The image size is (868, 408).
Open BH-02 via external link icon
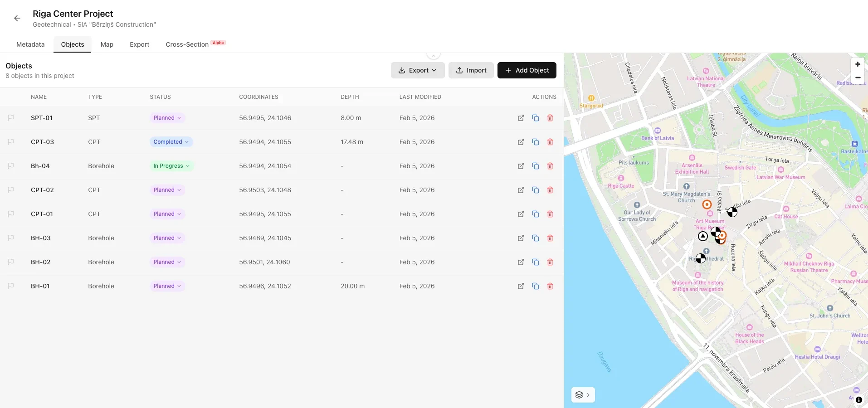(521, 262)
